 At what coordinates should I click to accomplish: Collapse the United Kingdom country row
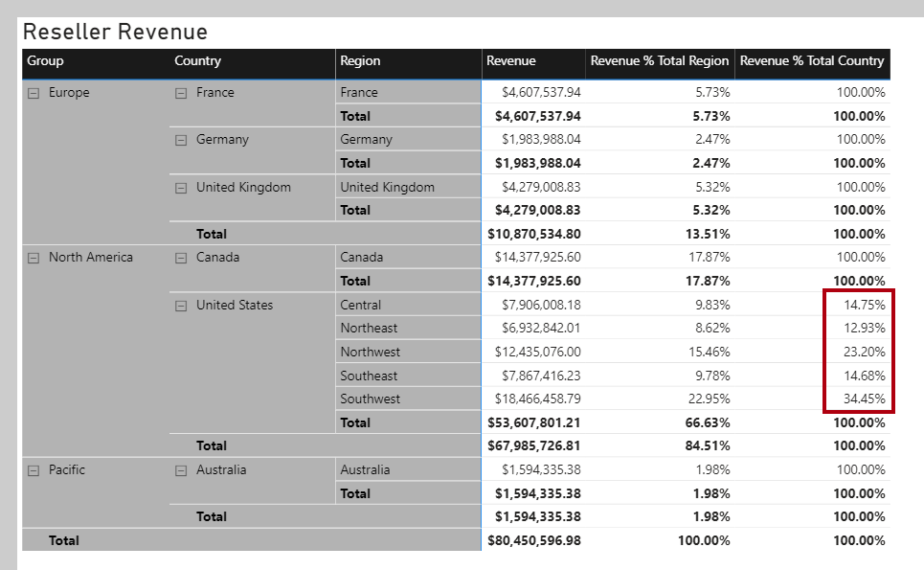(x=182, y=188)
